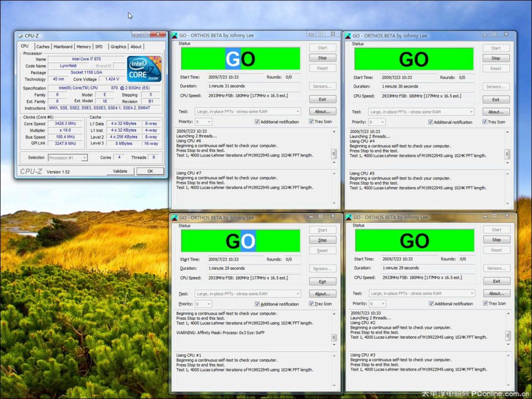Click the Start Time field in ORTHOS with CPU #6
Viewport: 532px width, 399px height.
click(235, 77)
